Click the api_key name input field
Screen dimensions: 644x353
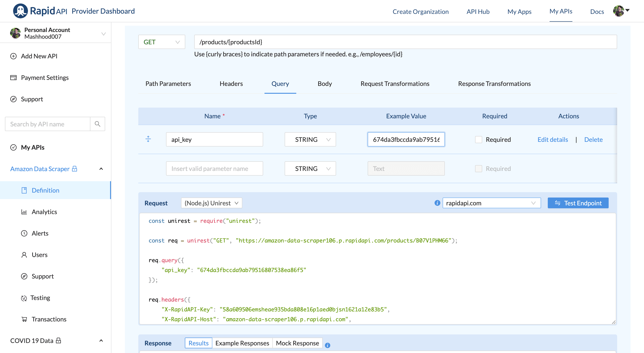(x=215, y=139)
